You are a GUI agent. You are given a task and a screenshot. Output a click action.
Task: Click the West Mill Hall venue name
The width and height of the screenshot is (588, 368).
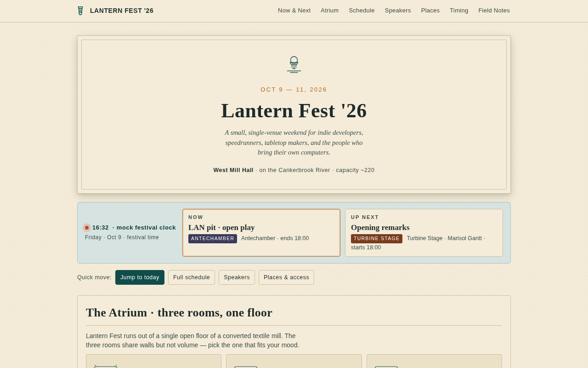click(233, 170)
